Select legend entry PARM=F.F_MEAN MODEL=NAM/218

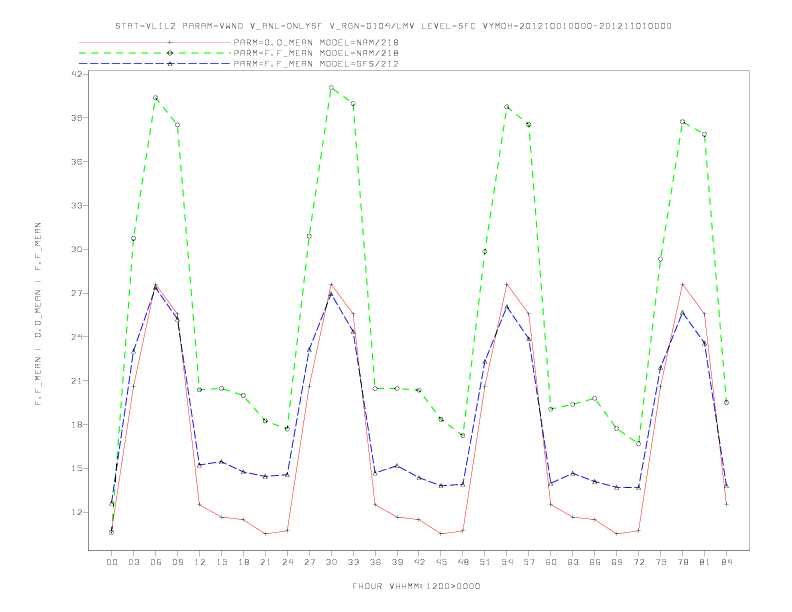(x=316, y=53)
